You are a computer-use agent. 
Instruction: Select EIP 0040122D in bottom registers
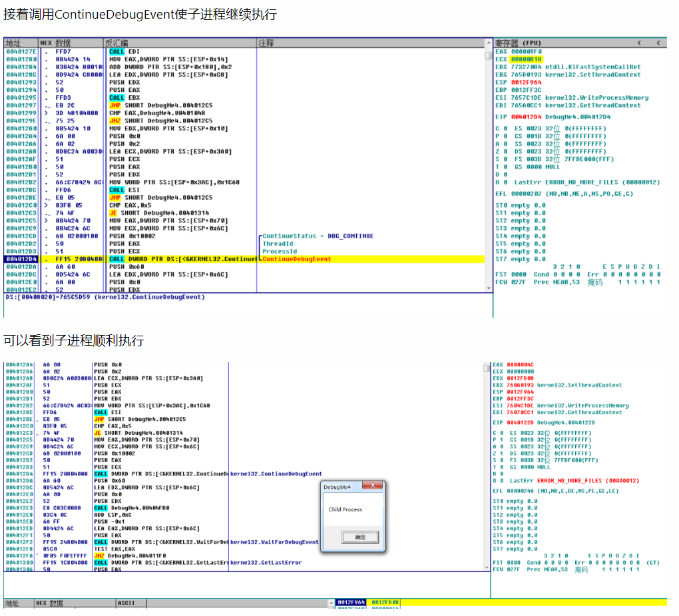pyautogui.click(x=543, y=423)
